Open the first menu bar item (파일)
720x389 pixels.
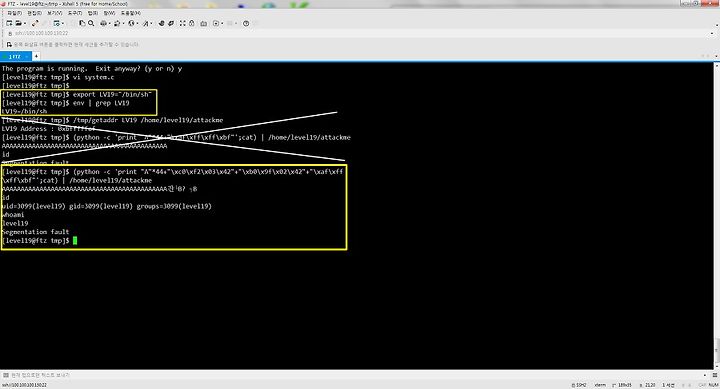pyautogui.click(x=14, y=13)
